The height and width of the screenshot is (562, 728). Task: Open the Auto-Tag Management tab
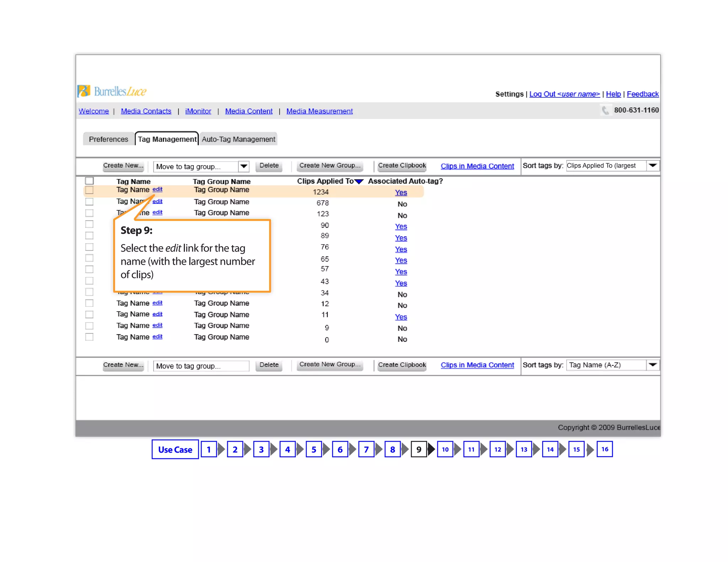[x=239, y=139]
